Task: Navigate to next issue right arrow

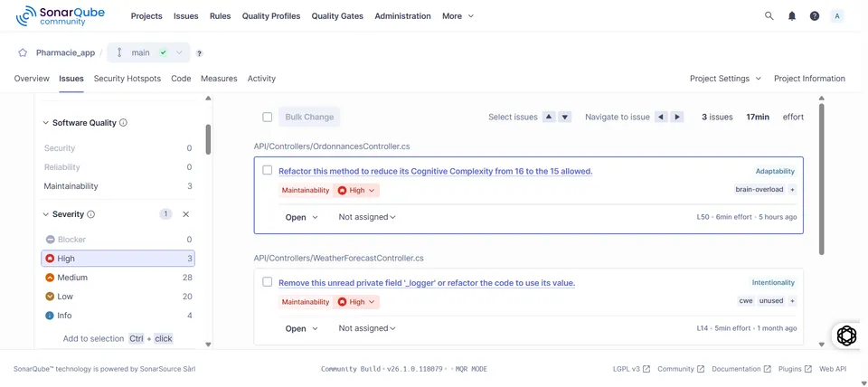Action: point(677,117)
